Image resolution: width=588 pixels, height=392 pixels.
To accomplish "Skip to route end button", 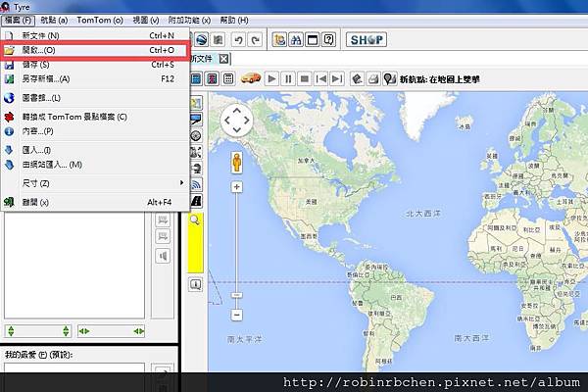I will 337,78.
